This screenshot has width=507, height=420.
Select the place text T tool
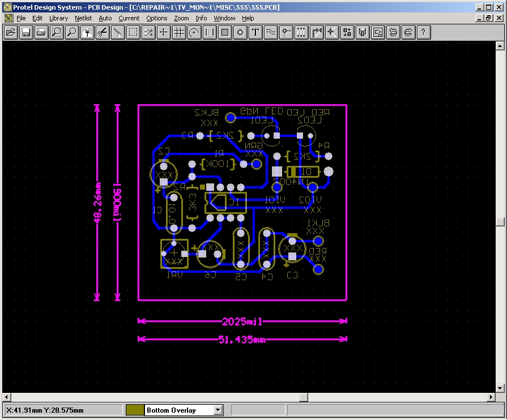[x=255, y=32]
